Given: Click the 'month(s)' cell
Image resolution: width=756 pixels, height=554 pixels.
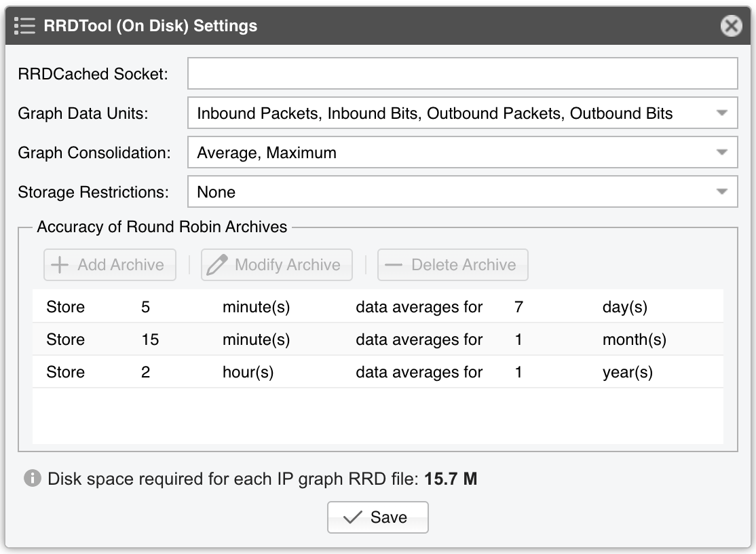Looking at the screenshot, I should pyautogui.click(x=635, y=340).
